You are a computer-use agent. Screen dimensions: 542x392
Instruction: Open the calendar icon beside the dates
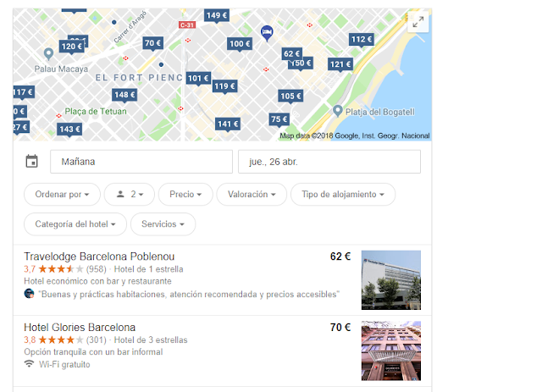tap(32, 161)
